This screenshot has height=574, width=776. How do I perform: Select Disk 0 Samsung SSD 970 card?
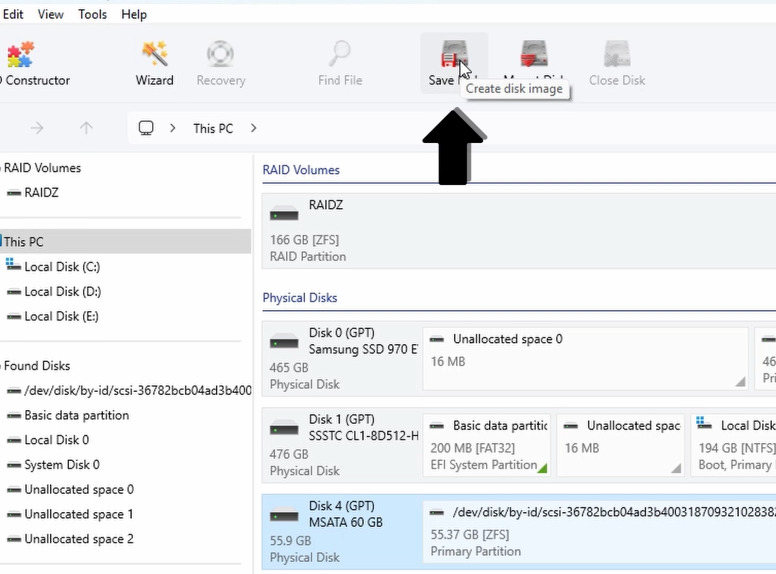(x=341, y=359)
